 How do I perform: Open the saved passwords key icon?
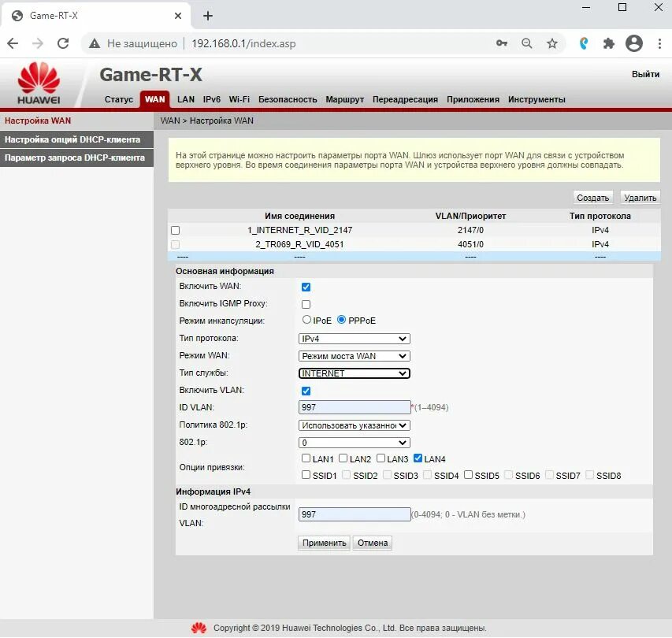[x=501, y=43]
